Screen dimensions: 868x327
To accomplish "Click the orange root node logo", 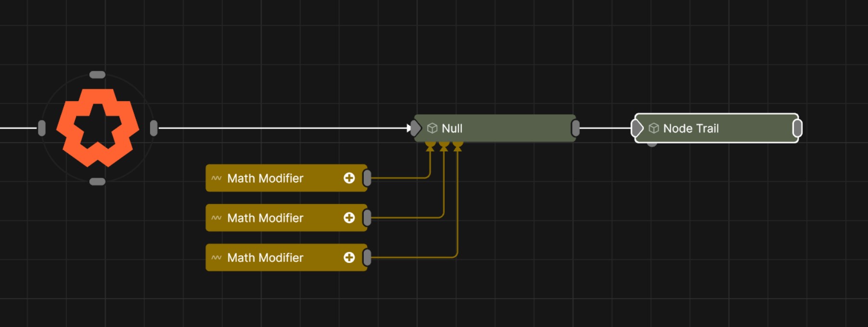I will 98,128.
